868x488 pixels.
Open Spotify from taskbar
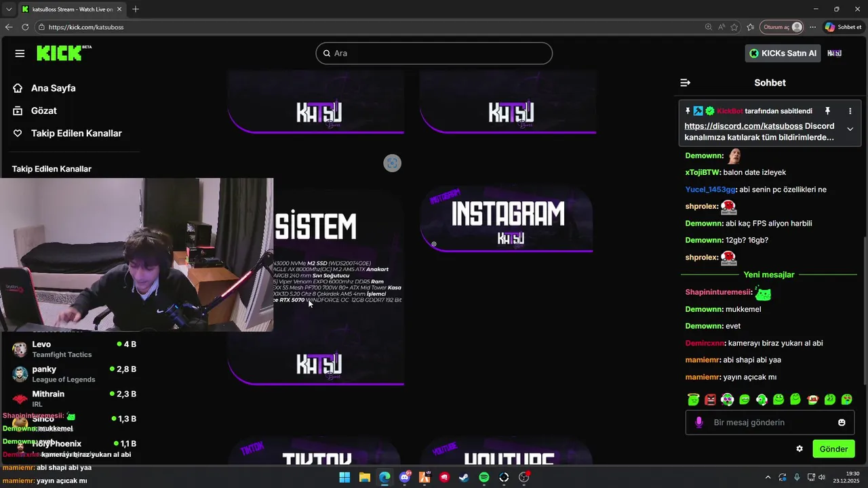(x=484, y=477)
